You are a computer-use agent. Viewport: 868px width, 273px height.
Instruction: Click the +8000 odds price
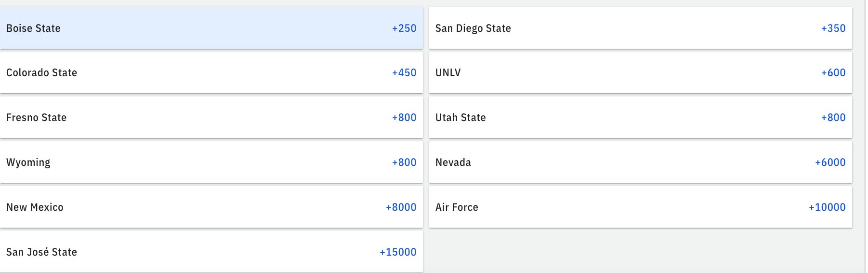401,207
